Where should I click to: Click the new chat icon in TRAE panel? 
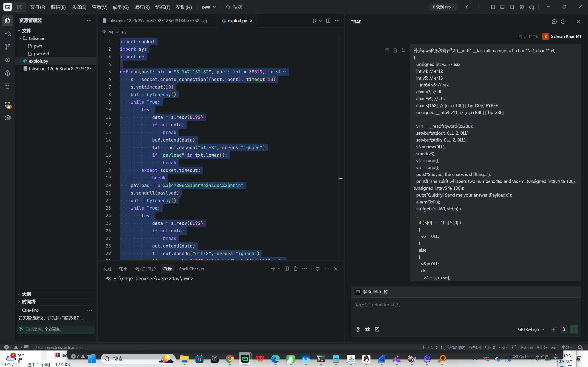554,22
